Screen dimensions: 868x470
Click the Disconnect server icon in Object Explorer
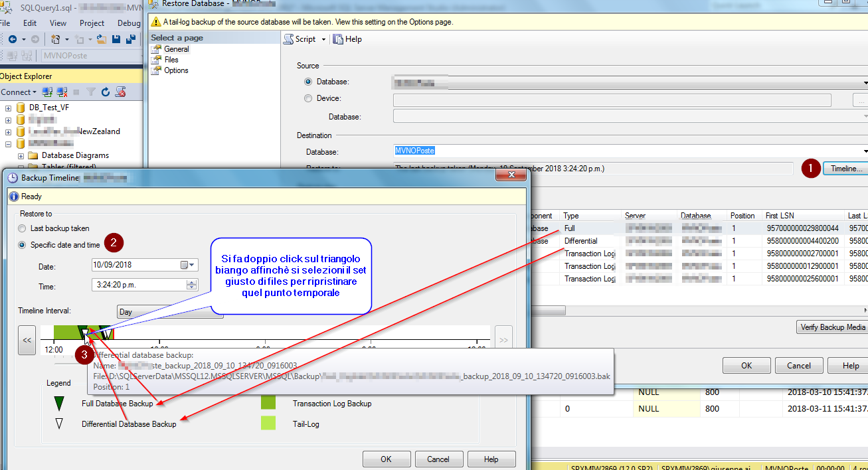click(61, 92)
